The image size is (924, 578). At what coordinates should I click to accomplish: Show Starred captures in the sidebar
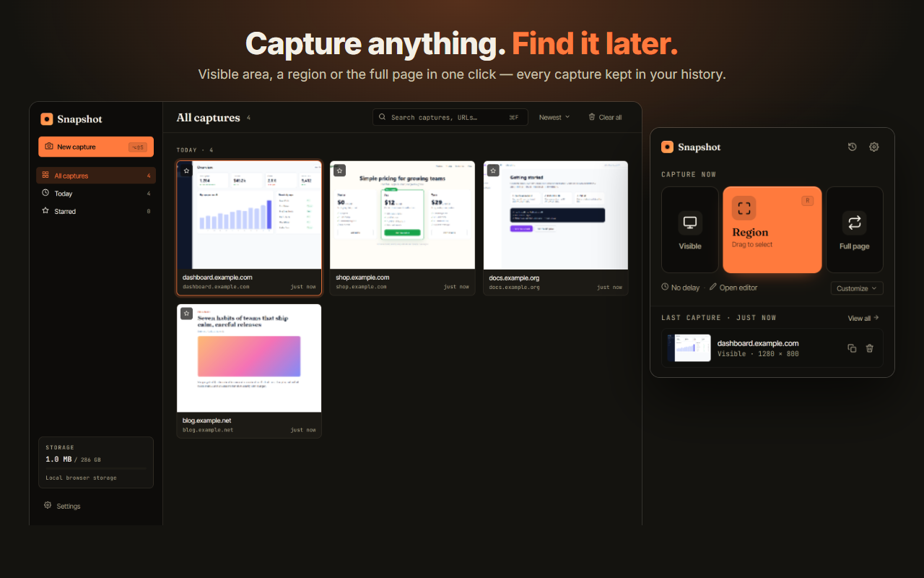(x=96, y=211)
